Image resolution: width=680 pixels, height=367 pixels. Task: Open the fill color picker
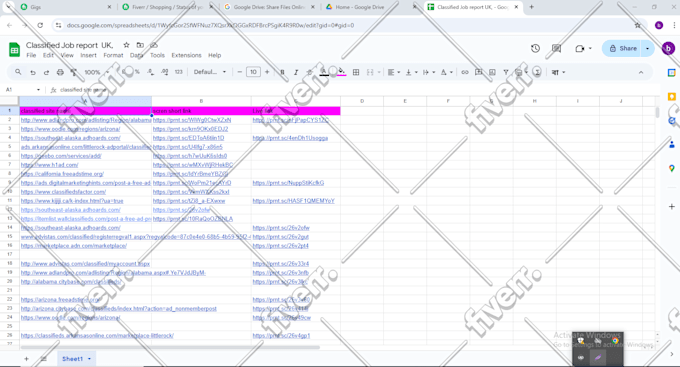[342, 72]
